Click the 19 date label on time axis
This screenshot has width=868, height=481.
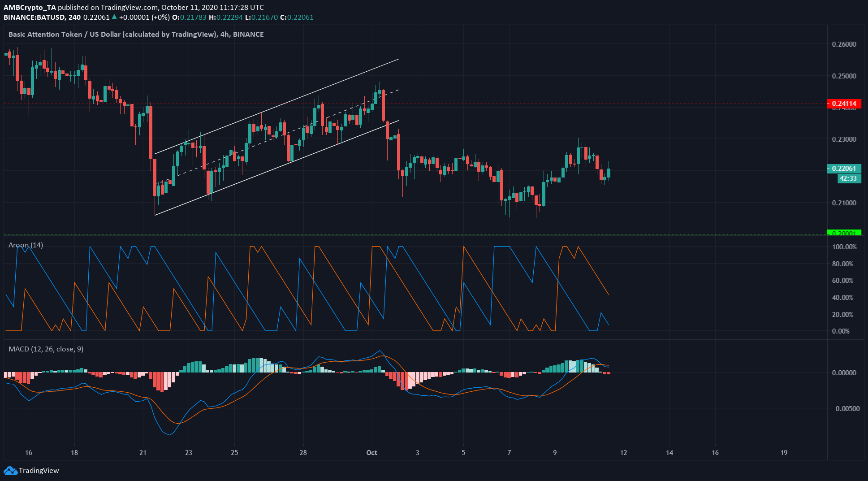[x=784, y=453]
